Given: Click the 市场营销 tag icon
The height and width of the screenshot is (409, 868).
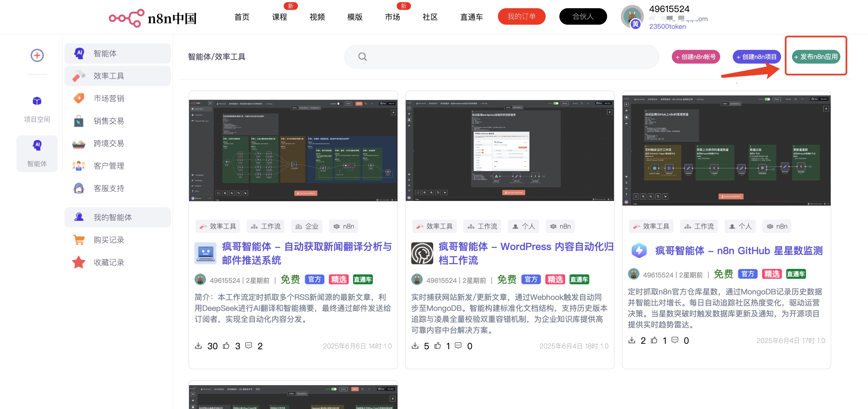Looking at the screenshot, I should (79, 98).
